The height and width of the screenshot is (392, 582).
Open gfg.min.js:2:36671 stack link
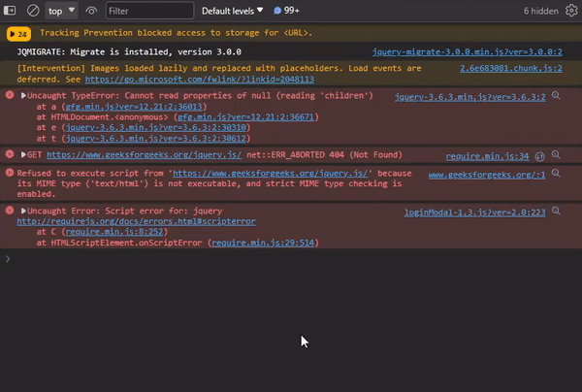pos(246,117)
